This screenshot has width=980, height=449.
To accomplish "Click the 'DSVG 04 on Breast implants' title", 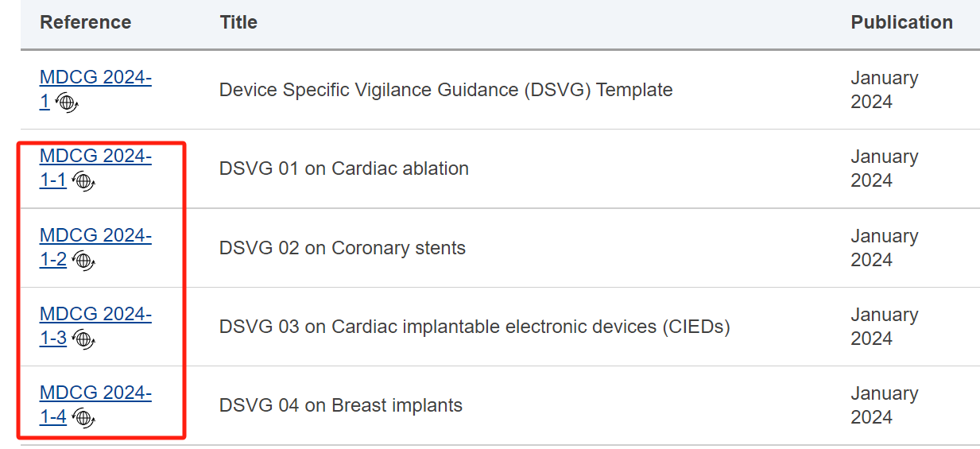I will tap(341, 405).
